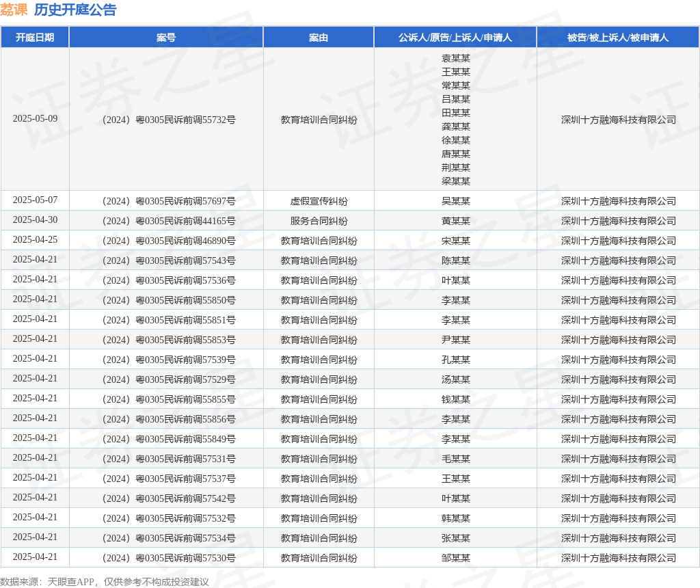
Task: Click plaintiff name 荆某某
Action: point(455,168)
